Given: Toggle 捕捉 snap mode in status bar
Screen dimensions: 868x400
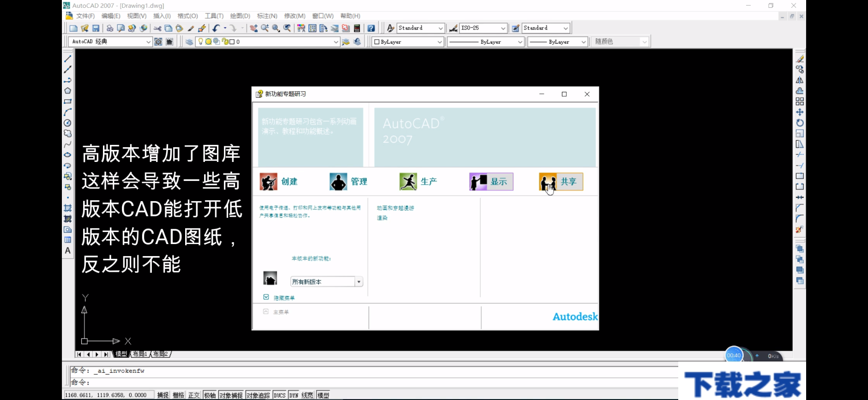Looking at the screenshot, I should (x=163, y=395).
